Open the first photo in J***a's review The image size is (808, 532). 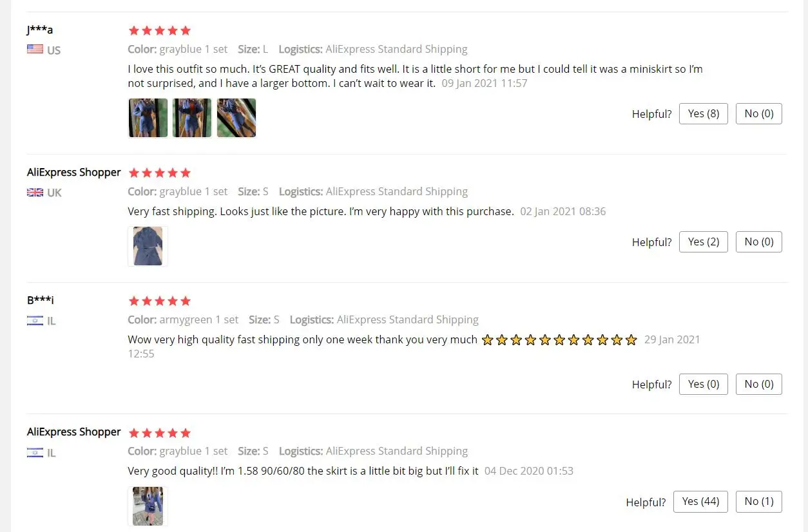(148, 118)
